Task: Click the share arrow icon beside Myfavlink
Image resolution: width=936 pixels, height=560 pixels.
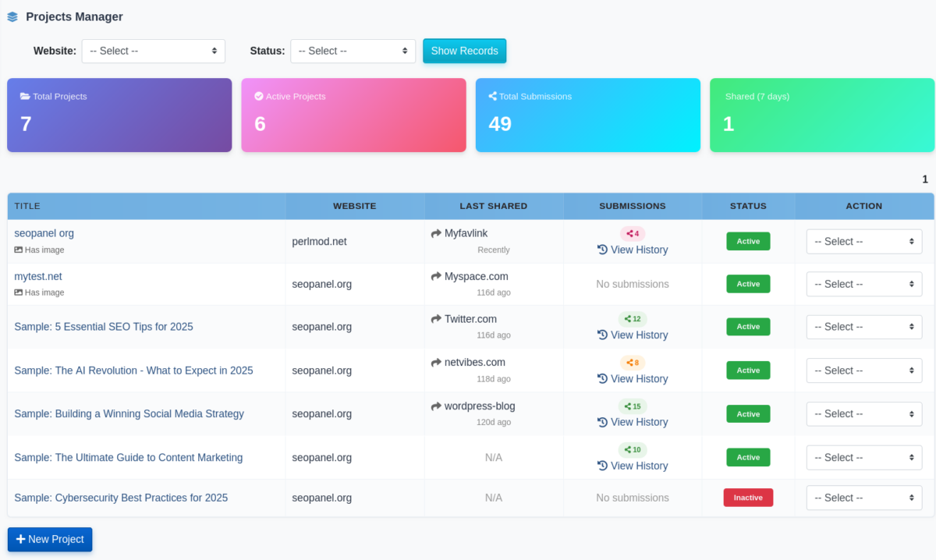Action: click(436, 233)
